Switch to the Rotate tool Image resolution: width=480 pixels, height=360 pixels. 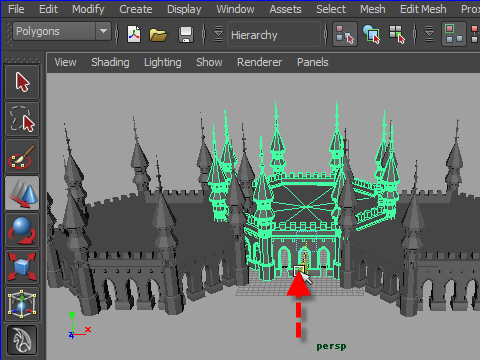click(22, 230)
